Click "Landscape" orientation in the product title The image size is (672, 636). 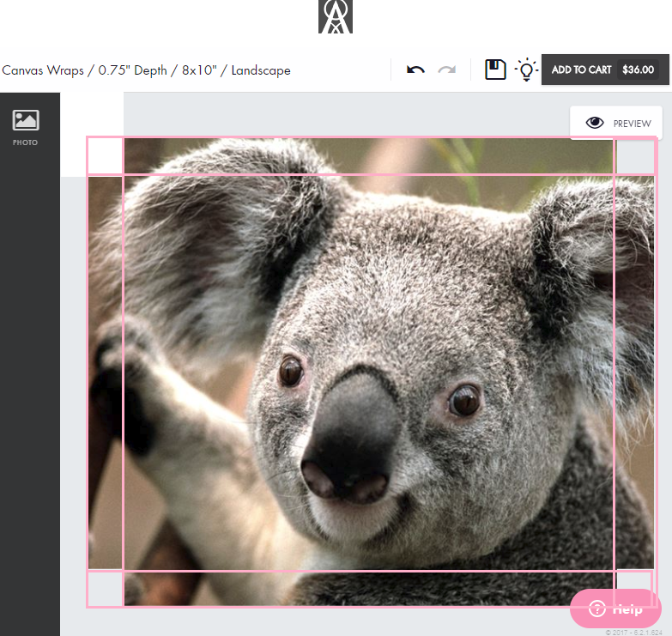(x=261, y=70)
